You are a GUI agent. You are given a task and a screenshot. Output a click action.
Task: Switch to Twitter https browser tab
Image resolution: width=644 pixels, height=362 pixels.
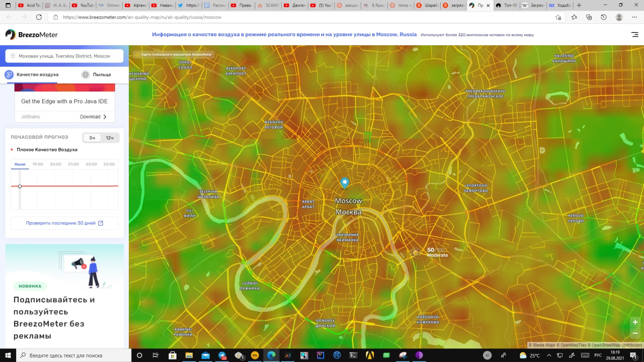pos(189,5)
